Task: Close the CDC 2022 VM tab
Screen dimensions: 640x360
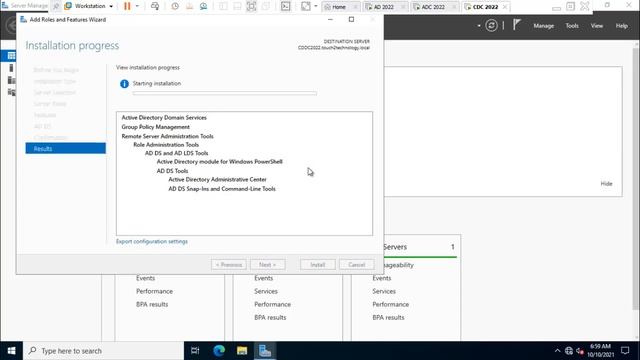Action: 505,7
